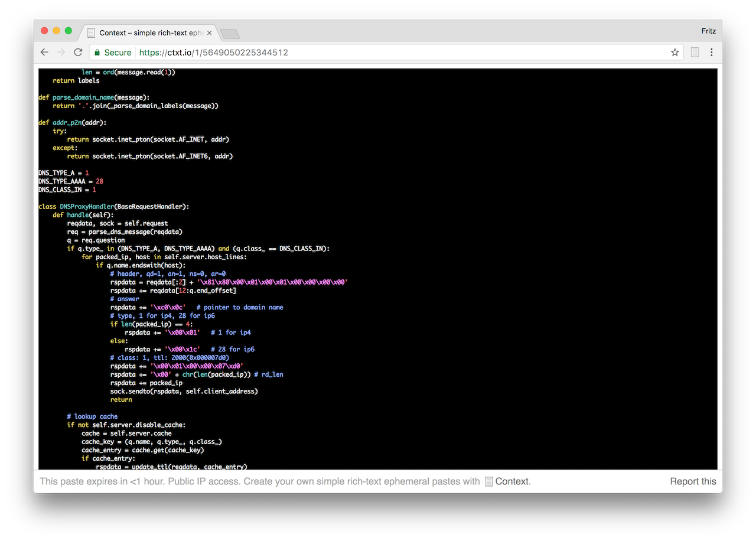The height and width of the screenshot is (541, 756).
Task: Click the Context page icon in the footer
Action: tap(488, 481)
